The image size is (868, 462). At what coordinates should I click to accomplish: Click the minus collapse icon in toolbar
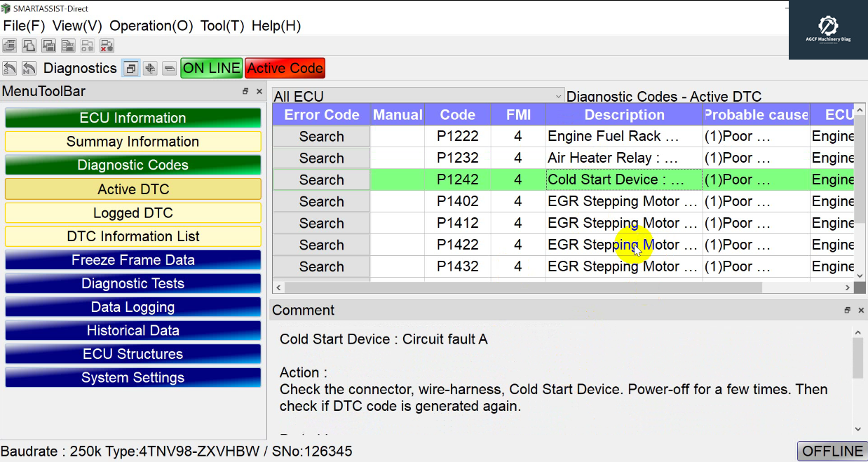pos(169,68)
